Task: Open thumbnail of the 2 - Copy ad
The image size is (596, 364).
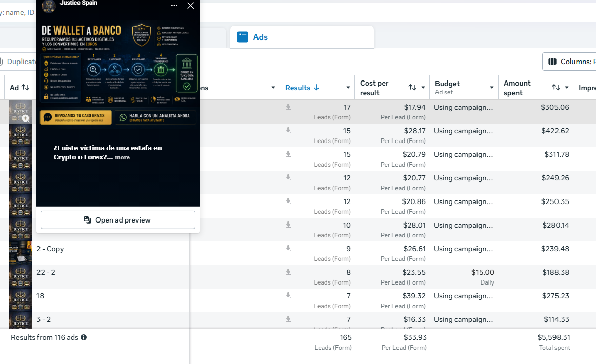Action: (21, 253)
